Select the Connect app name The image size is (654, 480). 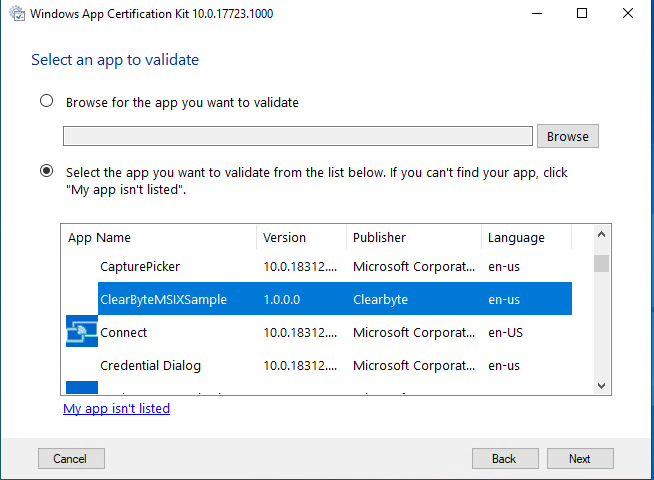123,332
